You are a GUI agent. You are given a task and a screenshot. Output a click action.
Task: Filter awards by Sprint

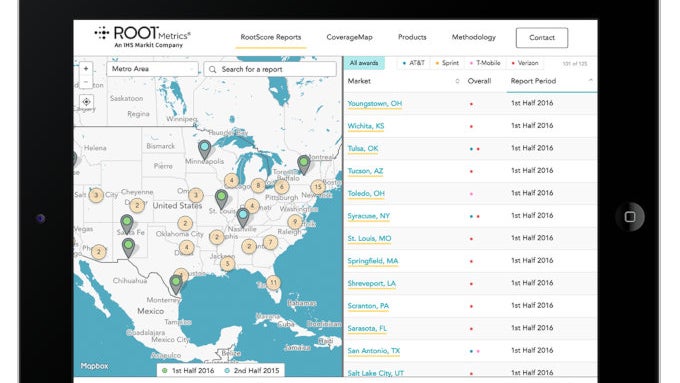click(x=447, y=63)
